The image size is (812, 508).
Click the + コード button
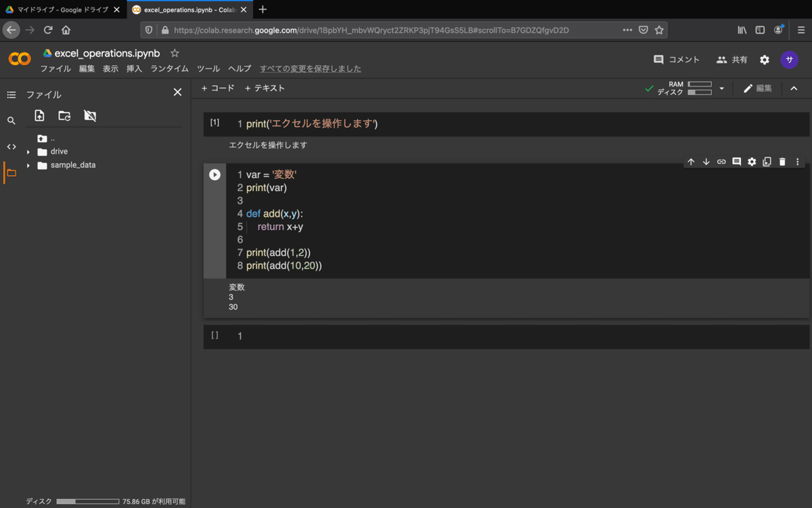pos(217,88)
